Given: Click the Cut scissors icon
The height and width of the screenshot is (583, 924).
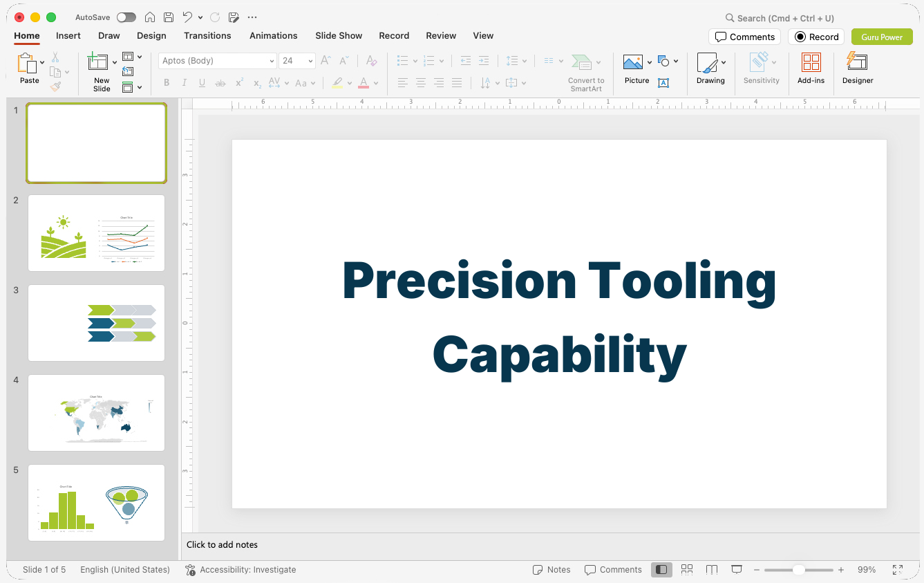Looking at the screenshot, I should tap(55, 57).
